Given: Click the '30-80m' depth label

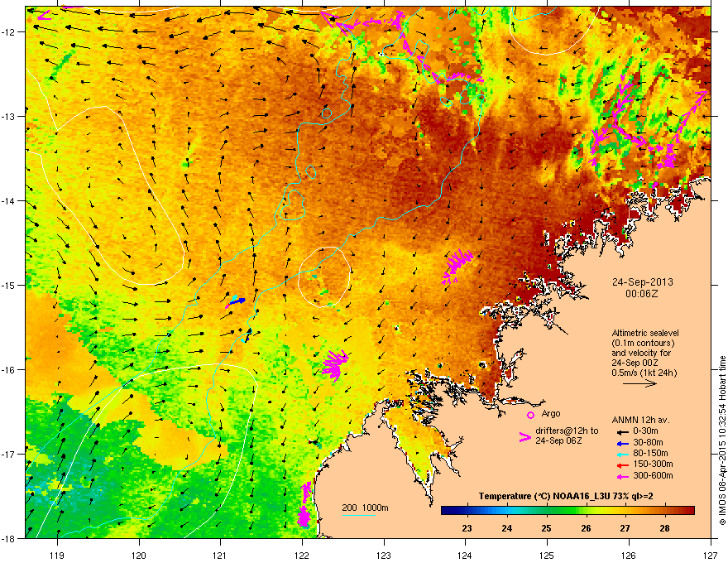Looking at the screenshot, I should [x=648, y=443].
